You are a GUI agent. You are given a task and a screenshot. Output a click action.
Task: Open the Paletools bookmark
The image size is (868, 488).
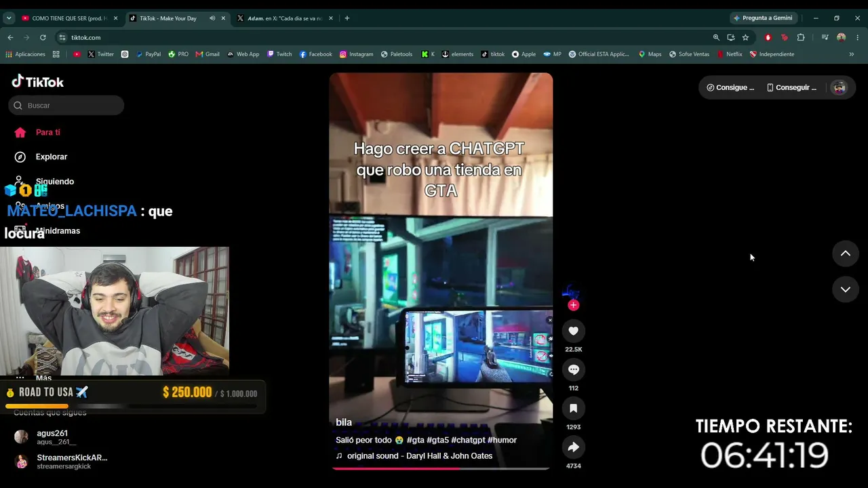(397, 54)
